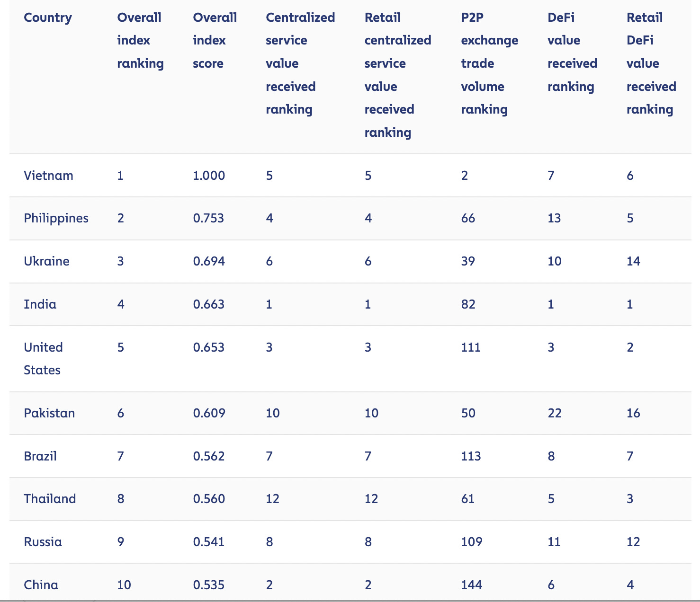Click Thailand's index score 0.560

click(209, 499)
